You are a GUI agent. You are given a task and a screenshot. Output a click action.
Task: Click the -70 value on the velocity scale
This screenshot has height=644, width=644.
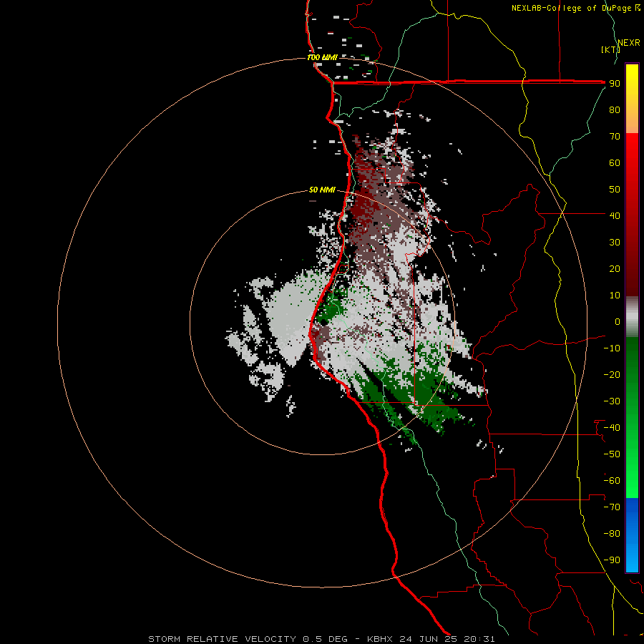[612, 507]
